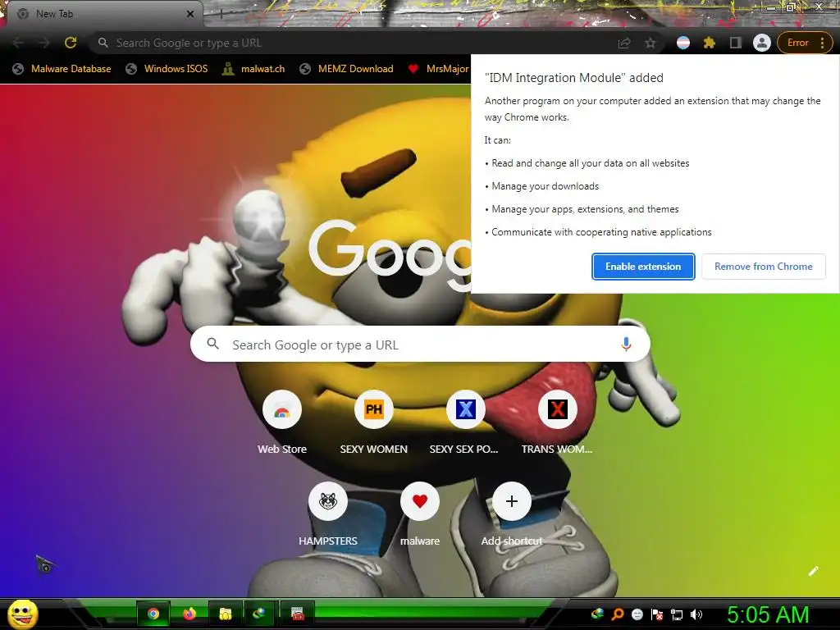Screen dimensions: 840x630
Task: Open the network tray icon
Action: (x=677, y=615)
